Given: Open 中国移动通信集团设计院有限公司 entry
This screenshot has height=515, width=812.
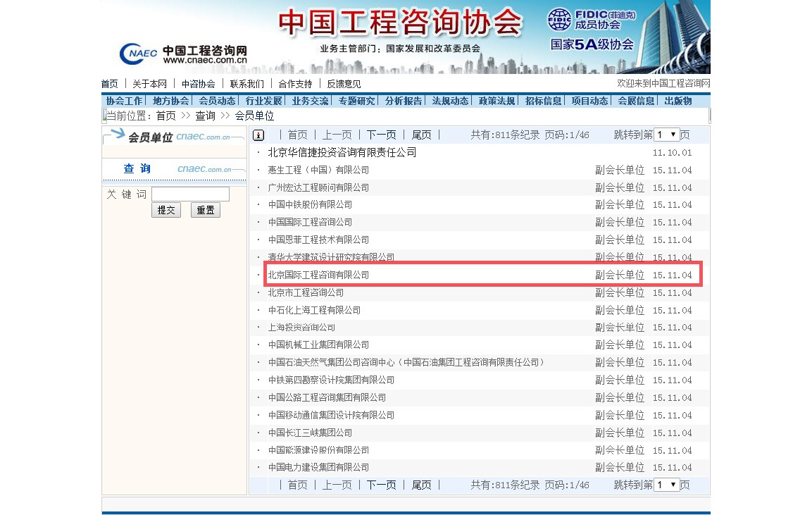Looking at the screenshot, I should [332, 416].
